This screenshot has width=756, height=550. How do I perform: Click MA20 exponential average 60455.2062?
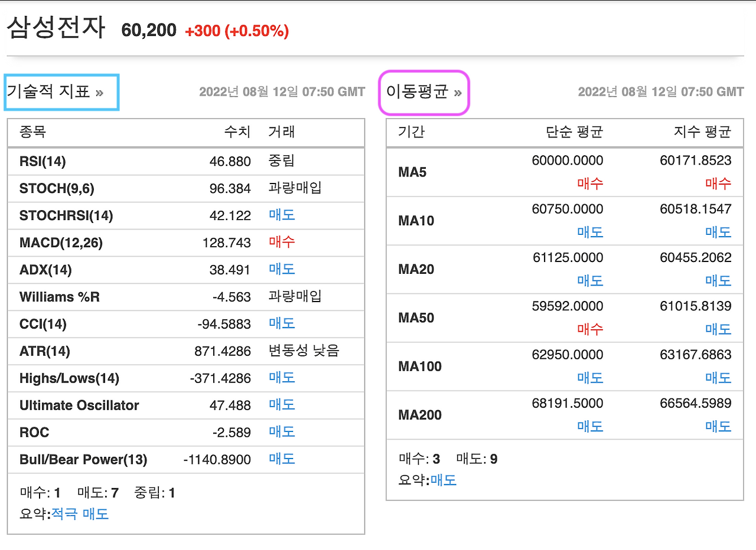click(696, 257)
